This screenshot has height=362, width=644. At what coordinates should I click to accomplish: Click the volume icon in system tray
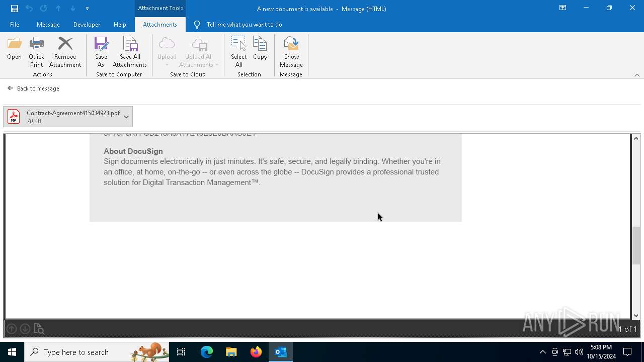[579, 352]
